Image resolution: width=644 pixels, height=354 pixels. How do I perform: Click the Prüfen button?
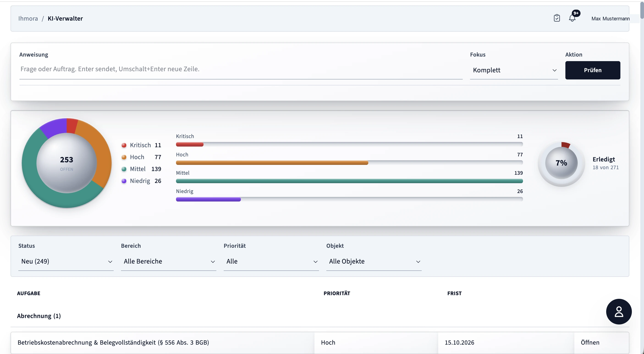pyautogui.click(x=593, y=70)
